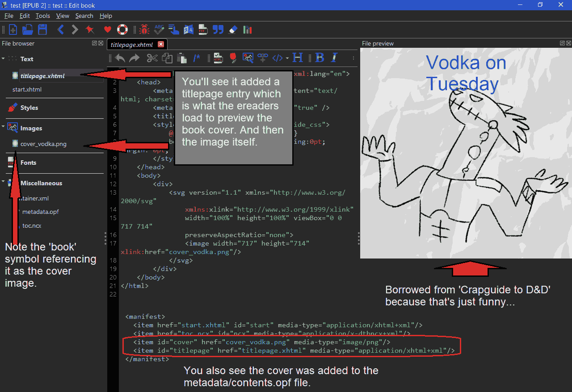The width and height of the screenshot is (572, 392).
Task: Italicize text with the I icon
Action: 334,58
